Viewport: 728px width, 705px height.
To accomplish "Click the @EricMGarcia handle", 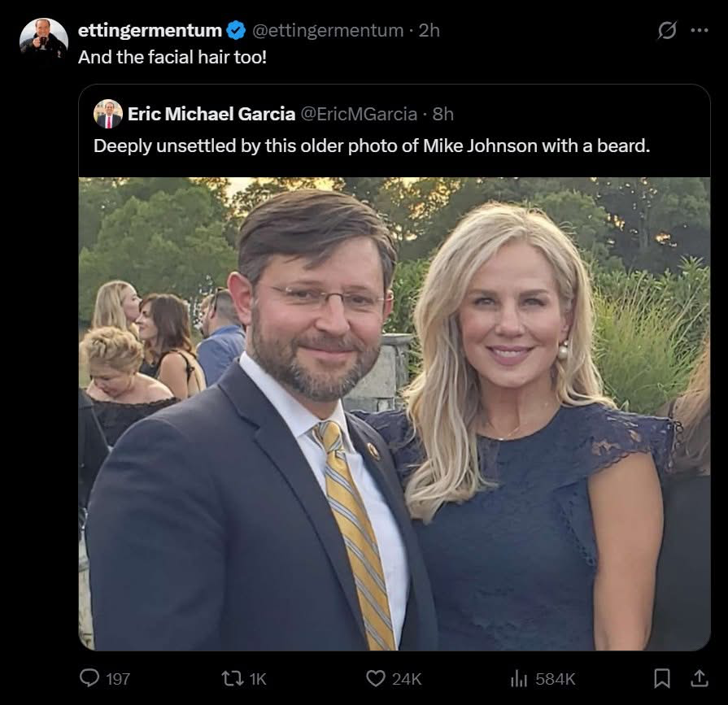I will click(x=360, y=114).
